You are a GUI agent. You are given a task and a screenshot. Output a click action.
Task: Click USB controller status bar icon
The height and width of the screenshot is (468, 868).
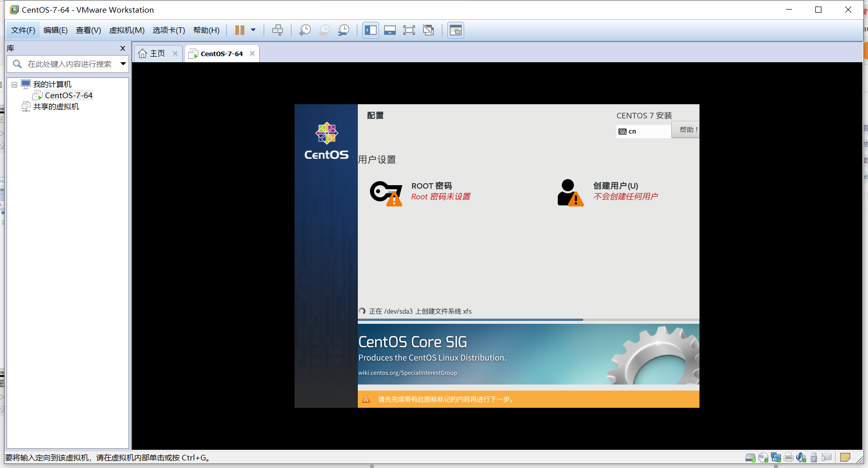pyautogui.click(x=814, y=458)
